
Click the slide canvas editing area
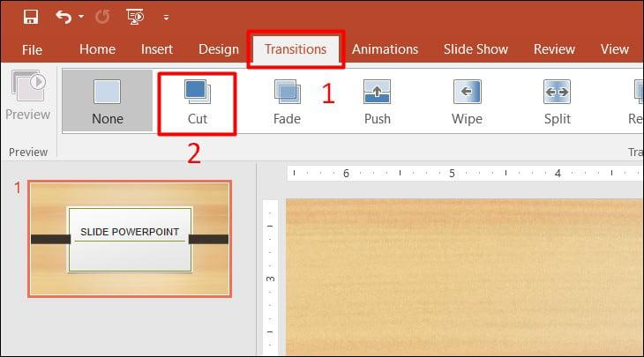pos(465,278)
